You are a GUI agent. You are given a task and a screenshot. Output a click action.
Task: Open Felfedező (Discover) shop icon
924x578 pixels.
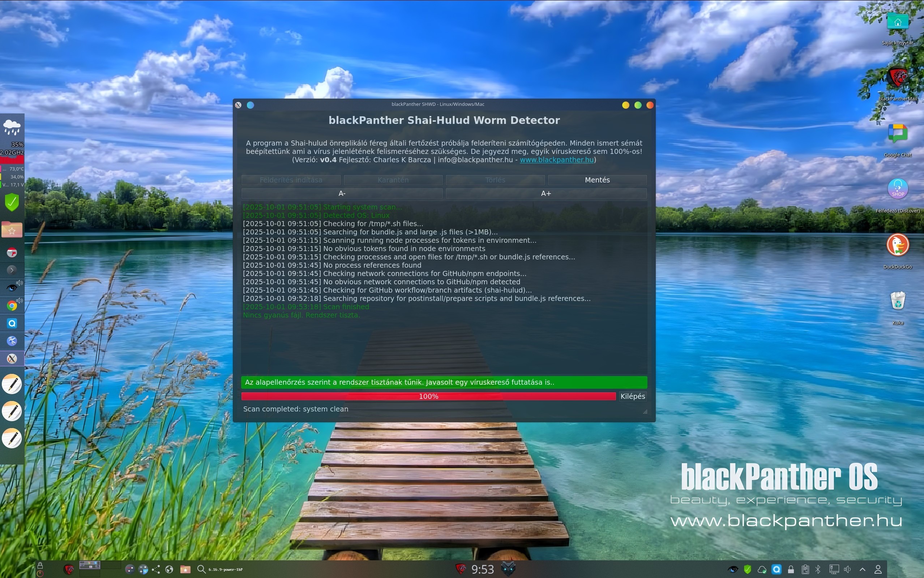coord(897,189)
